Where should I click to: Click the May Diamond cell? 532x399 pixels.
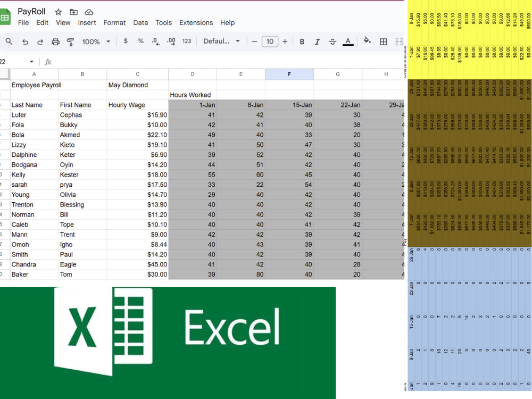[x=137, y=85]
